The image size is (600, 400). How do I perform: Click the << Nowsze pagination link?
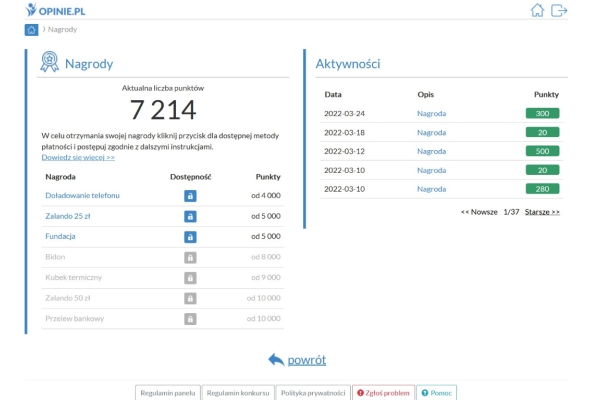click(x=479, y=212)
